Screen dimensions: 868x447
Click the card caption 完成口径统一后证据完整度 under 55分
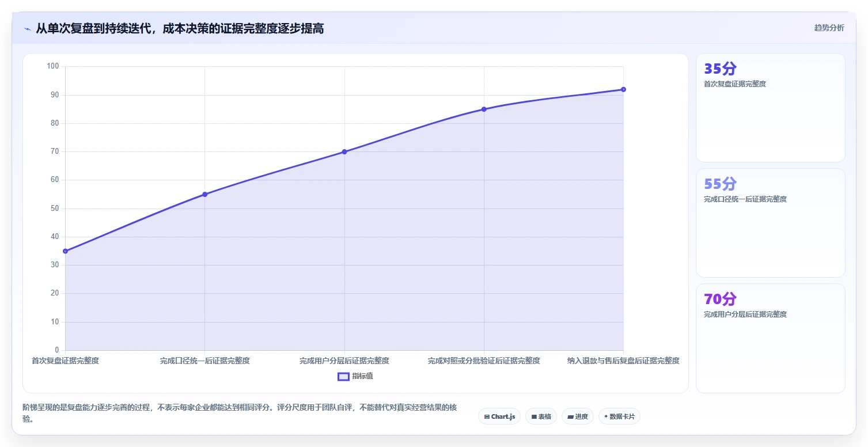tap(745, 199)
